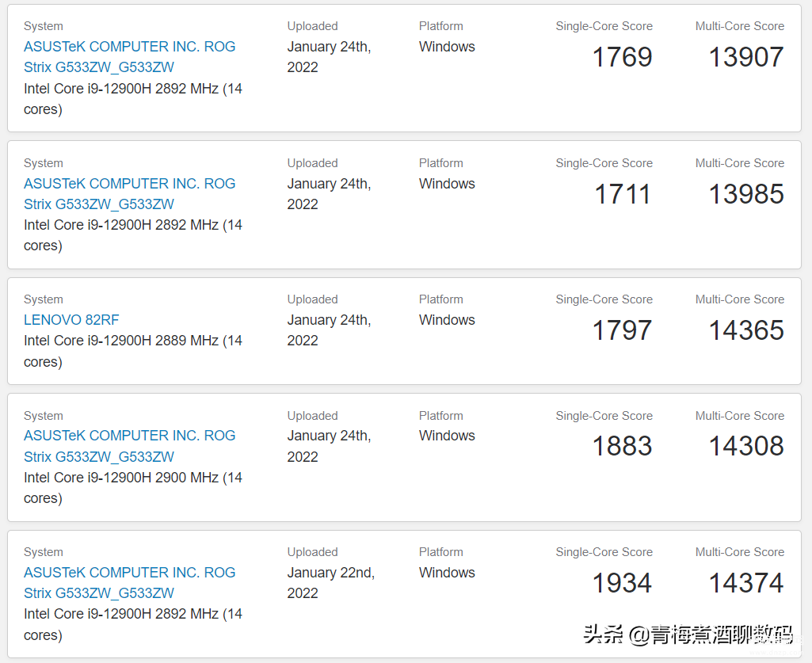Click the 2900 MHz processor description
This screenshot has height=663, width=812.
pyautogui.click(x=133, y=488)
